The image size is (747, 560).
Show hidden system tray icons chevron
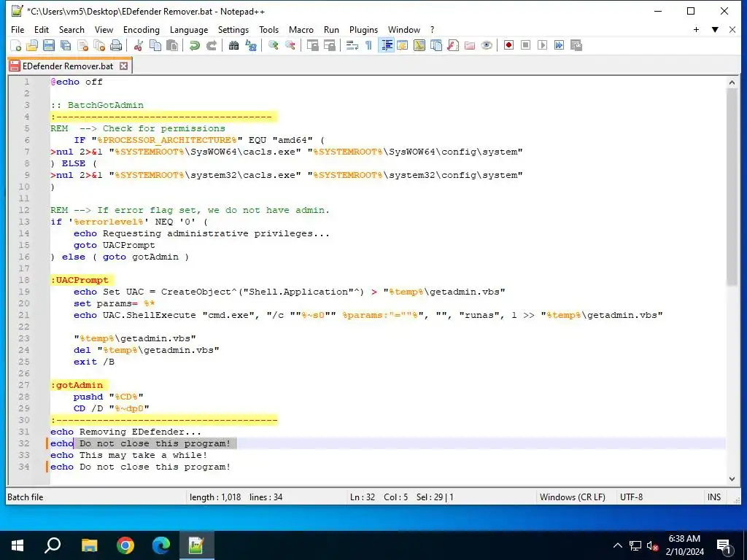pyautogui.click(x=617, y=545)
